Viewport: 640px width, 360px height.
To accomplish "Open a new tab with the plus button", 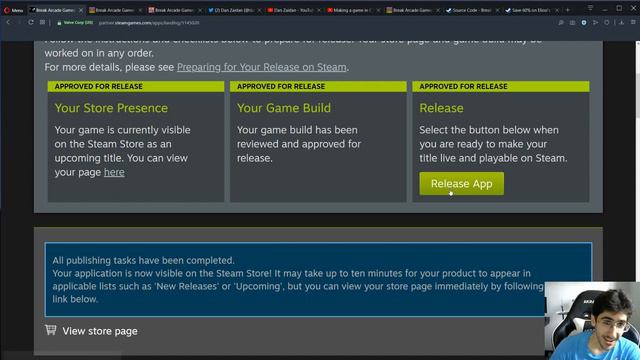I will (x=567, y=10).
